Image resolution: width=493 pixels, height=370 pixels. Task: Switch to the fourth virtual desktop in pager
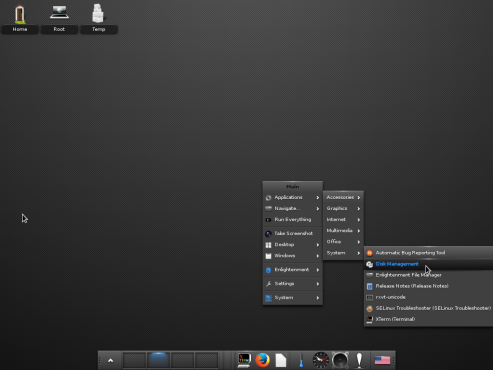click(207, 360)
